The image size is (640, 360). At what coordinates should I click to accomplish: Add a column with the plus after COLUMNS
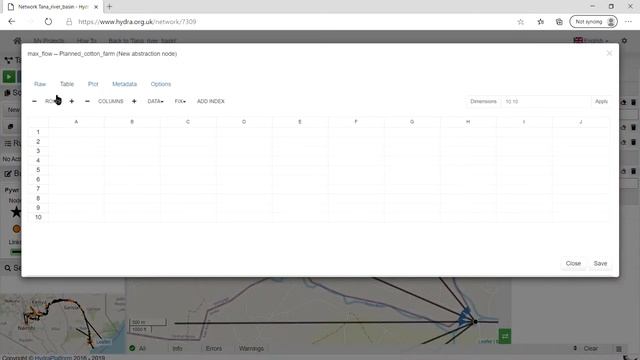tap(134, 101)
